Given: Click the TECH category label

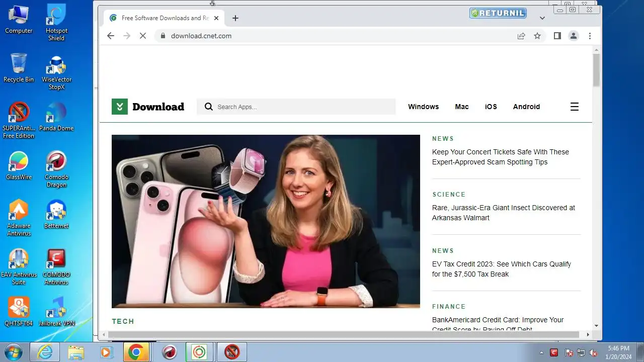Looking at the screenshot, I should point(123,321).
